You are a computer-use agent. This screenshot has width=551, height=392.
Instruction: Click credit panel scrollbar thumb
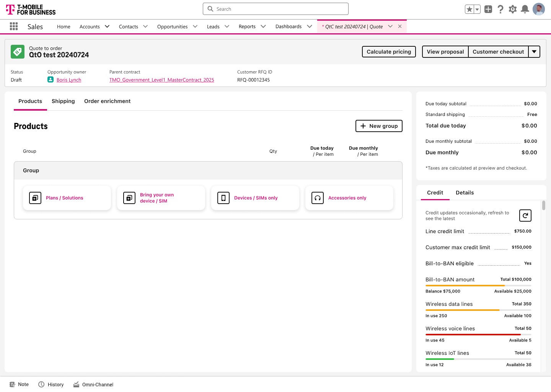point(544,205)
